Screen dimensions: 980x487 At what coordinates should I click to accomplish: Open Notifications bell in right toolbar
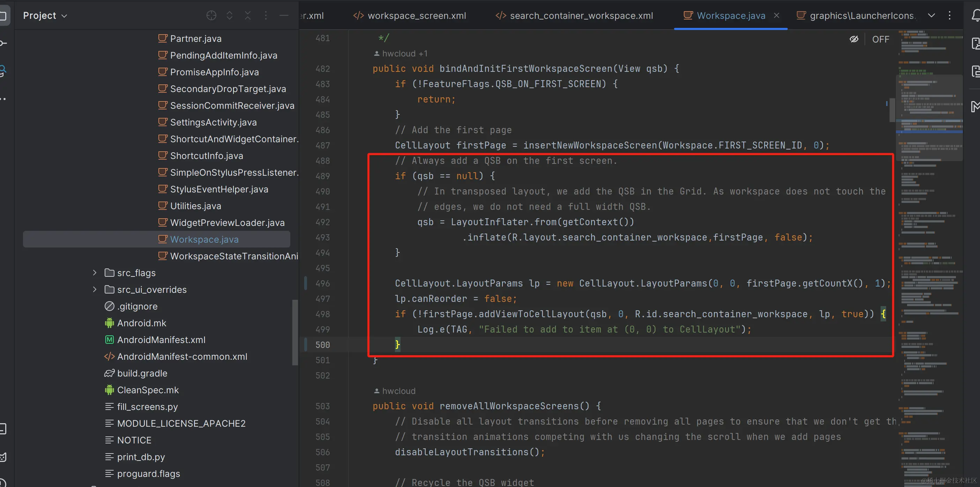[975, 16]
